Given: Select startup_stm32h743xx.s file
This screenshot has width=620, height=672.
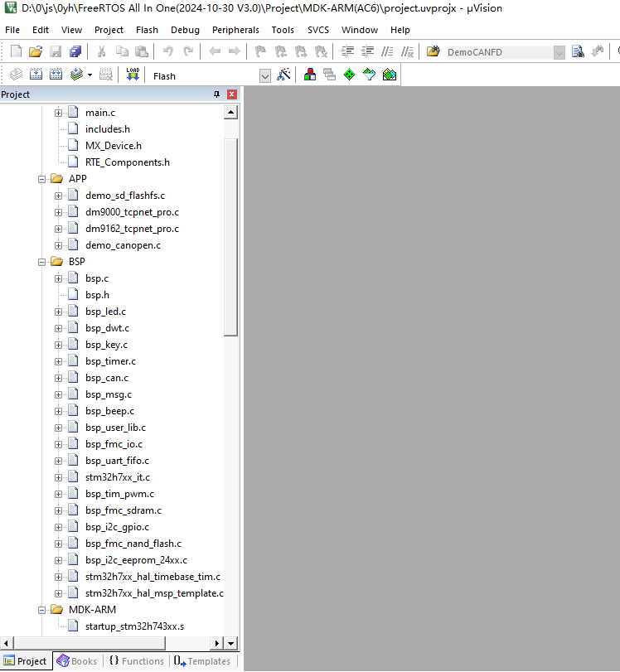Looking at the screenshot, I should coord(134,626).
